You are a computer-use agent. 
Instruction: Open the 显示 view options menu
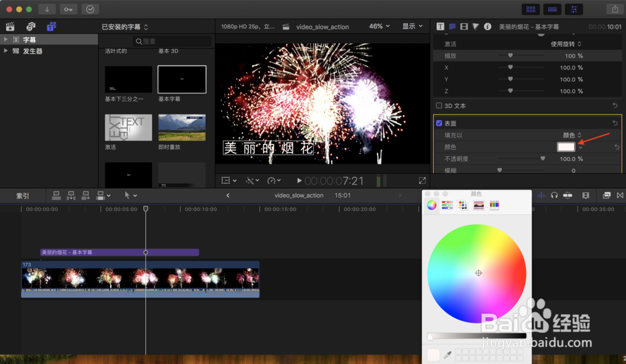click(x=412, y=26)
